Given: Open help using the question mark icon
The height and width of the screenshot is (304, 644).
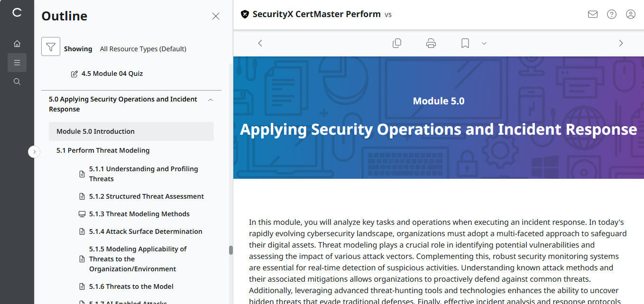Looking at the screenshot, I should pos(611,14).
